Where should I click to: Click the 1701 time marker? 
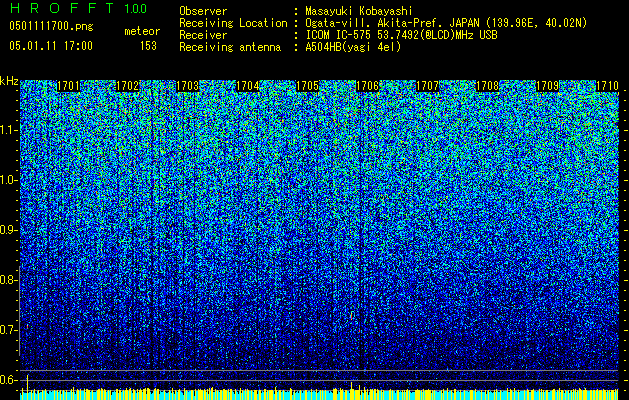68,86
